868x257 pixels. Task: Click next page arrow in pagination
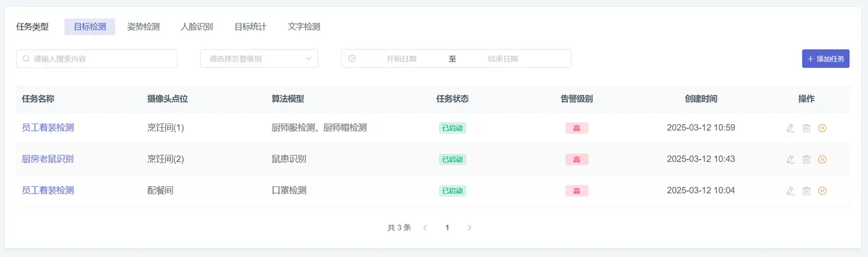point(469,228)
